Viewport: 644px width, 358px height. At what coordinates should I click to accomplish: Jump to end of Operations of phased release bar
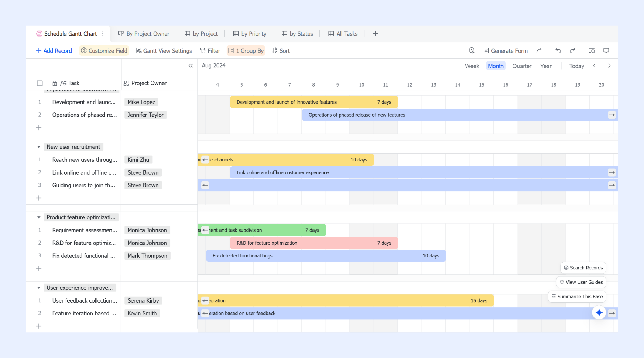click(x=612, y=115)
